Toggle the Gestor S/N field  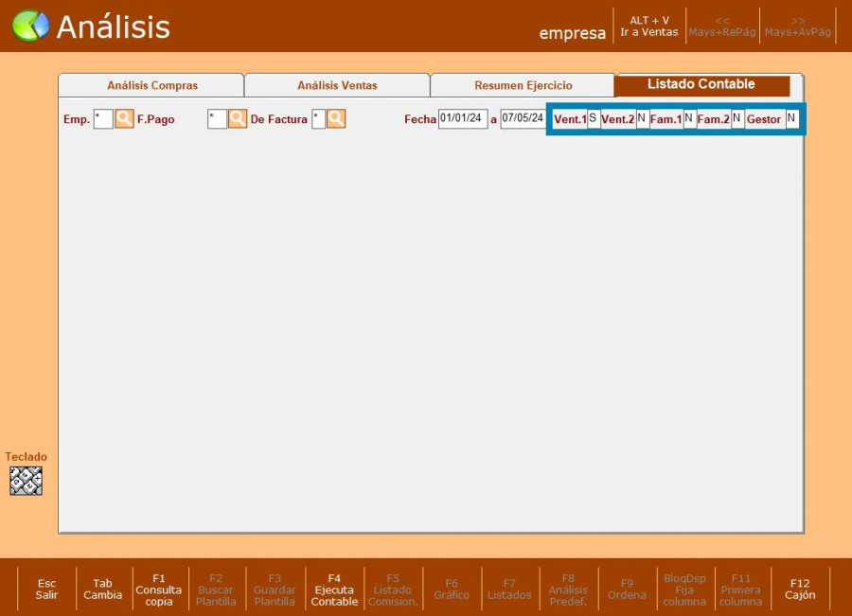tap(792, 119)
